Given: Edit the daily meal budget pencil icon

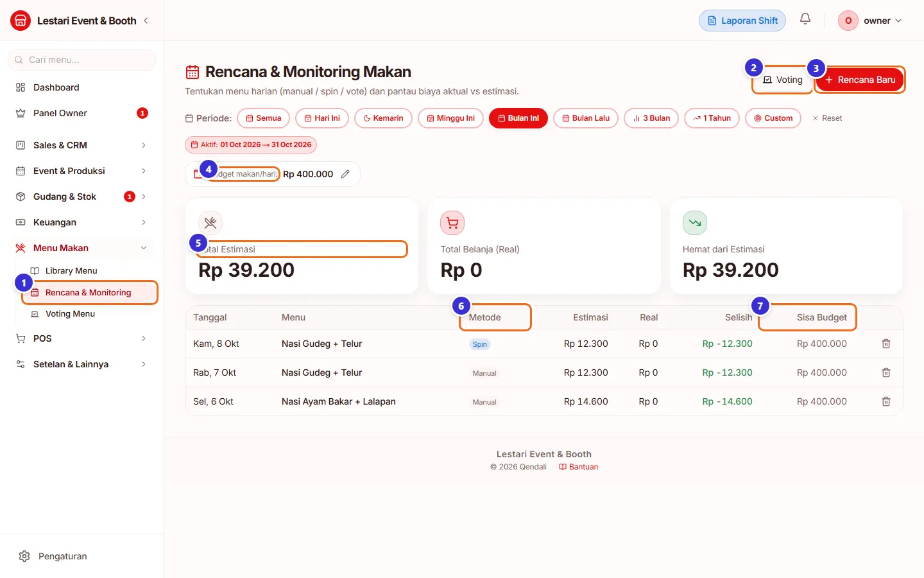Looking at the screenshot, I should [x=345, y=174].
